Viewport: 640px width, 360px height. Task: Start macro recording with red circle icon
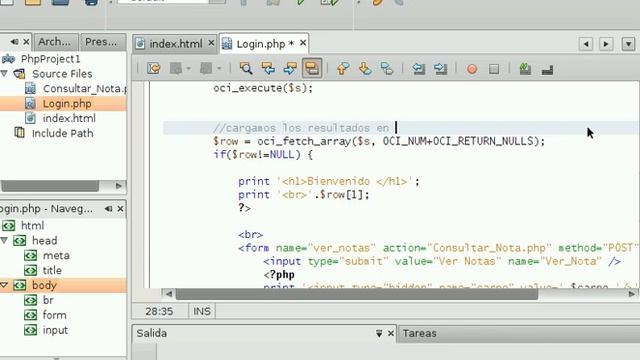point(472,69)
